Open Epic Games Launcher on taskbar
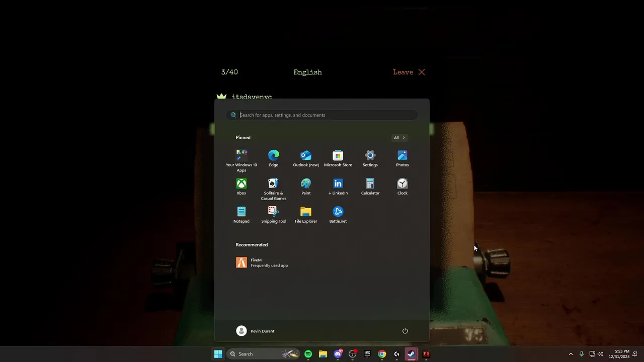The height and width of the screenshot is (362, 644). point(367,354)
